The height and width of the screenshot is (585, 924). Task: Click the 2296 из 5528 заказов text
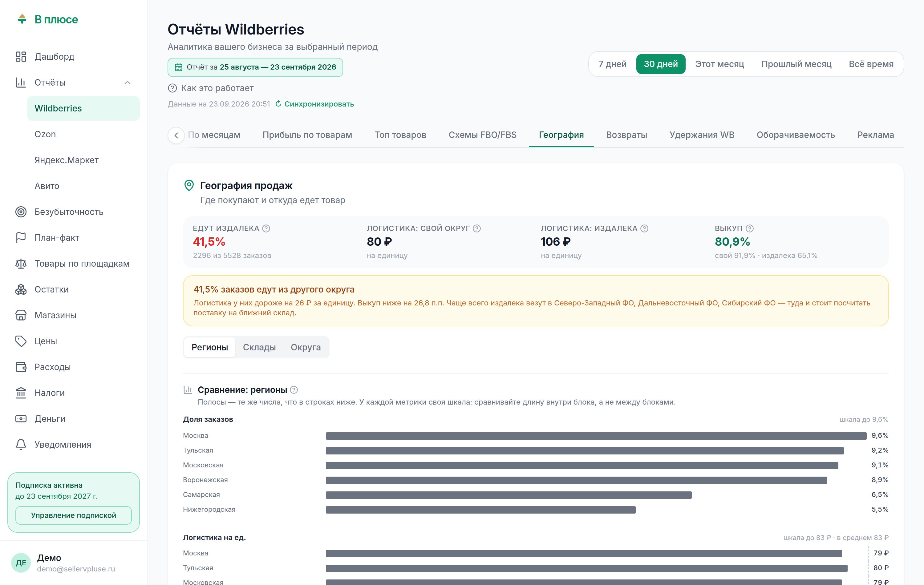pyautogui.click(x=232, y=256)
